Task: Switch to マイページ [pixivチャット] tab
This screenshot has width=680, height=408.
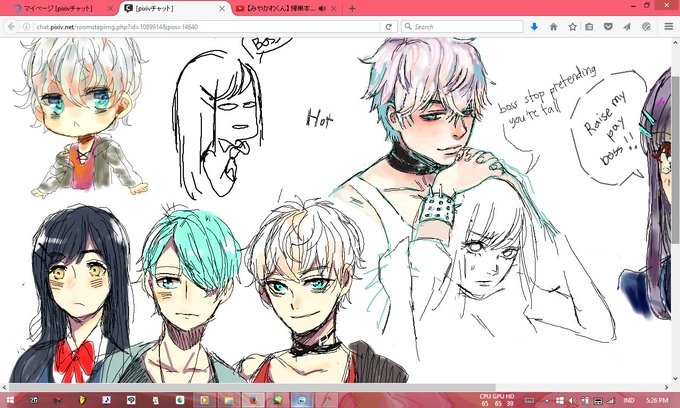Action: 61,8
